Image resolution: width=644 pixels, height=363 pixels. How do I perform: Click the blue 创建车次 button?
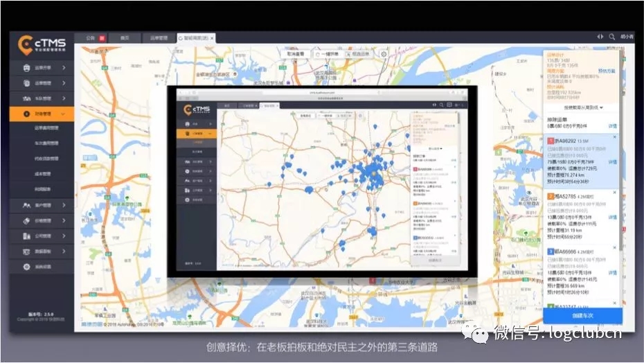pyautogui.click(x=582, y=316)
